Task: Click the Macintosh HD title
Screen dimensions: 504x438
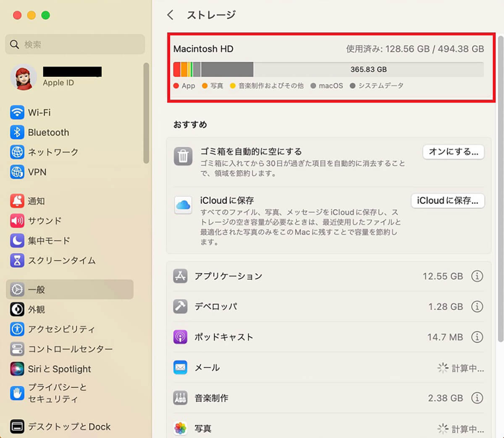Action: click(x=203, y=49)
